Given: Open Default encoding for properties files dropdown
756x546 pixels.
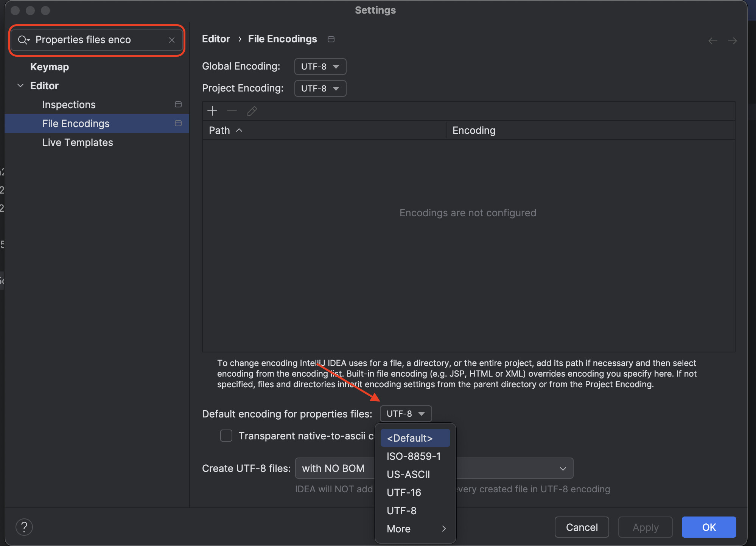Looking at the screenshot, I should 406,414.
